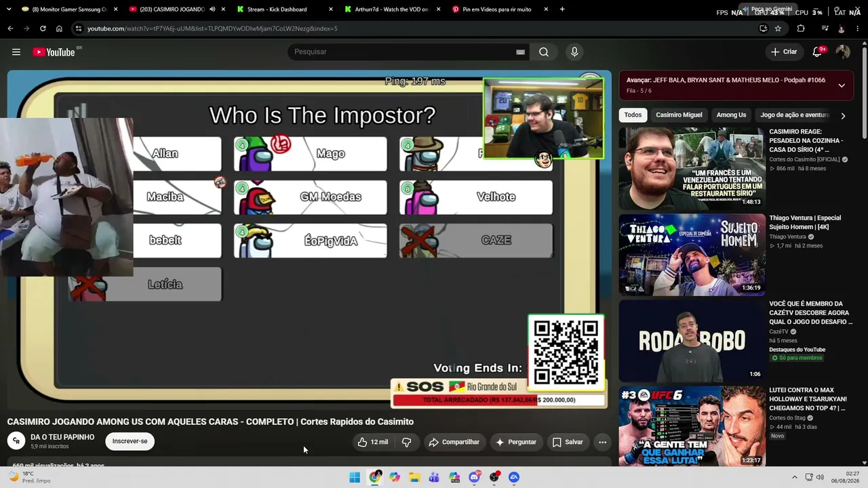Select the Todos filter chip
Image resolution: width=868 pixels, height=488 pixels.
[x=633, y=115]
